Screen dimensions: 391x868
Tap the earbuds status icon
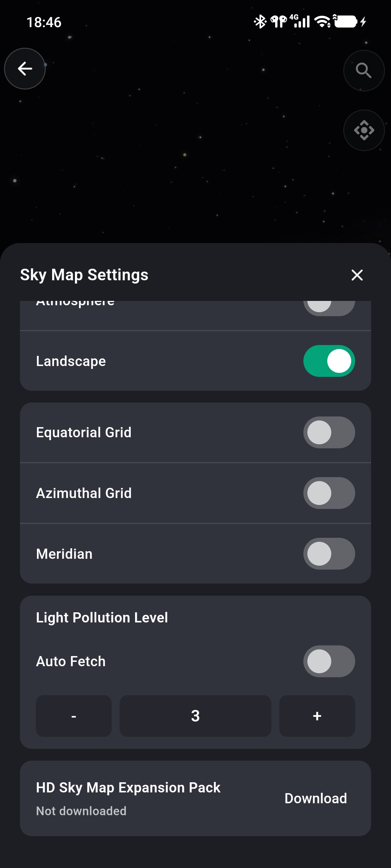pos(279,22)
